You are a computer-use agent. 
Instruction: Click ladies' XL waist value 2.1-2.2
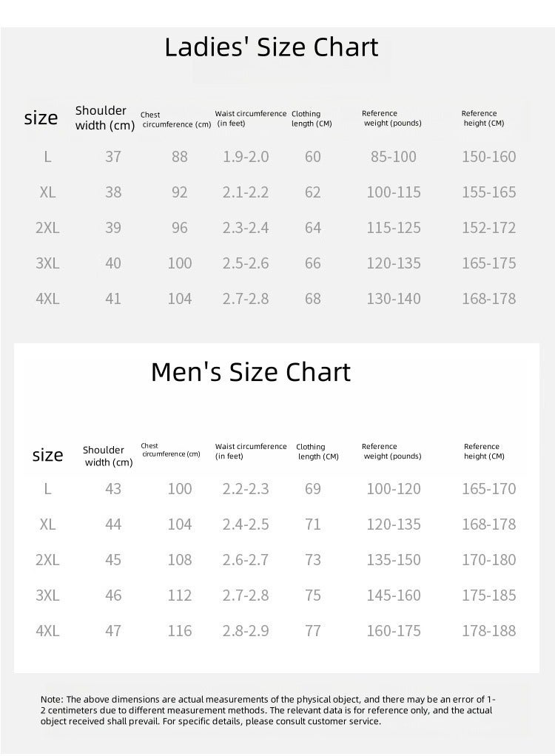click(x=246, y=192)
